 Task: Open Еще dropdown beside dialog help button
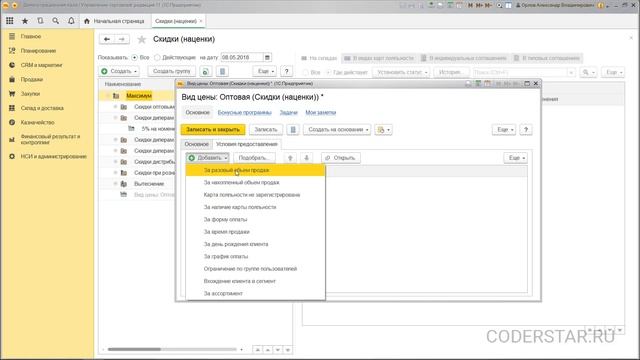504,130
